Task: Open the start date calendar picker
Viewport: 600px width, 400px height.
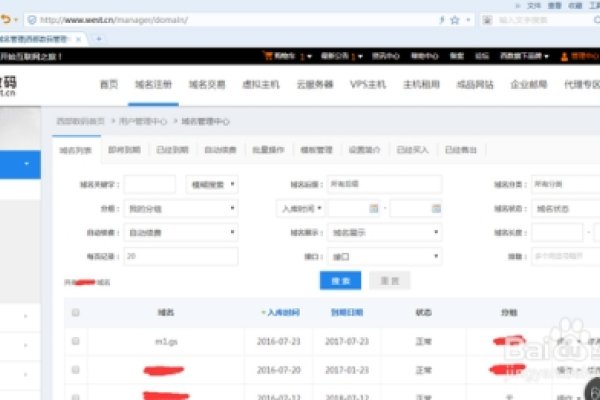Action: click(373, 208)
